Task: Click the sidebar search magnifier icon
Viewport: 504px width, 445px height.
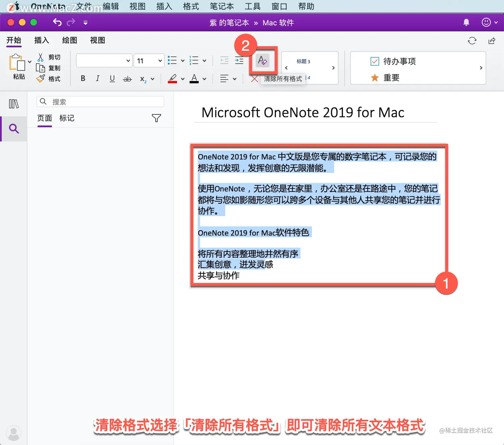Action: click(x=14, y=128)
